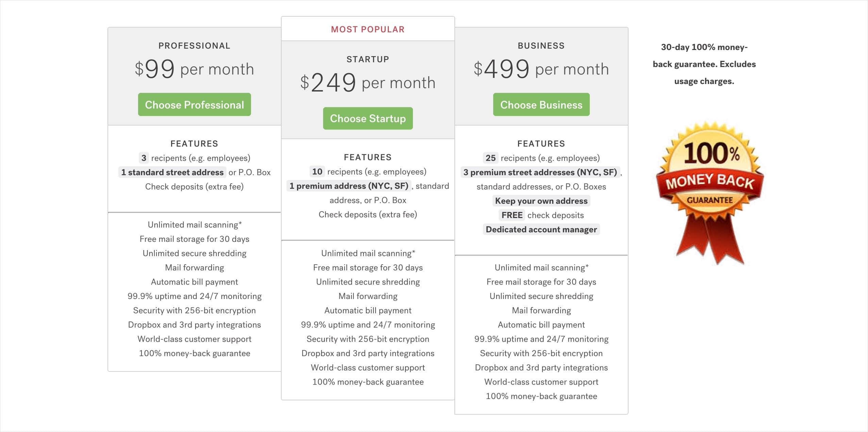Click the 'Dedicated account manager' feature
The height and width of the screenshot is (432, 868).
(x=541, y=230)
